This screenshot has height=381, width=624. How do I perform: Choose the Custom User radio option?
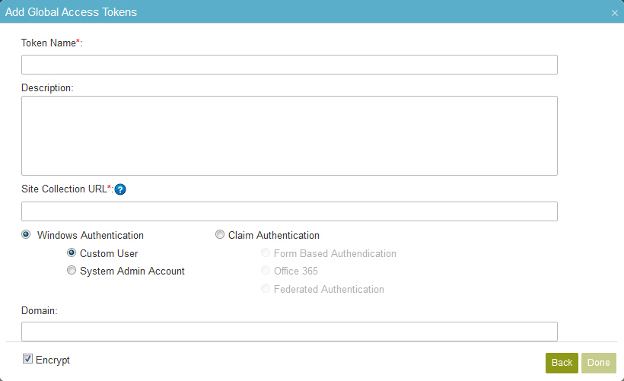pos(71,252)
